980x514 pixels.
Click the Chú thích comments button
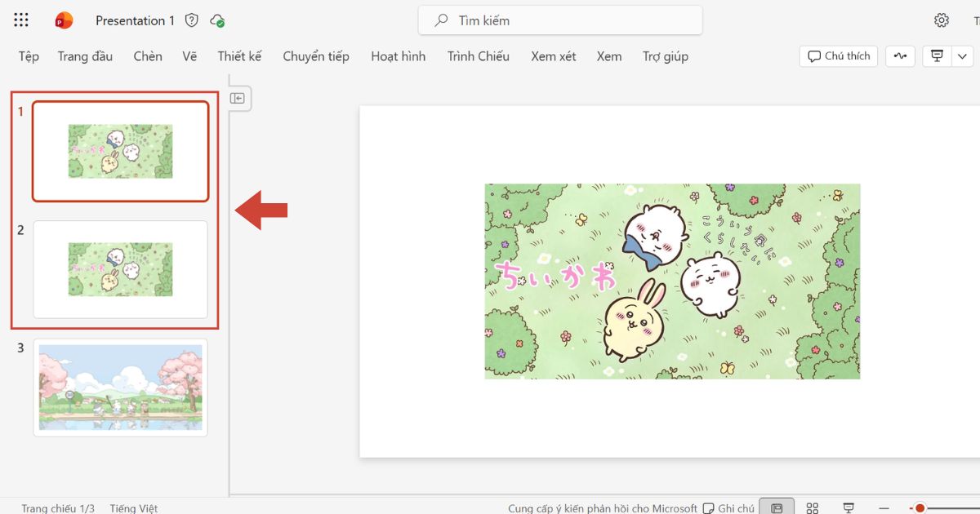[839, 56]
